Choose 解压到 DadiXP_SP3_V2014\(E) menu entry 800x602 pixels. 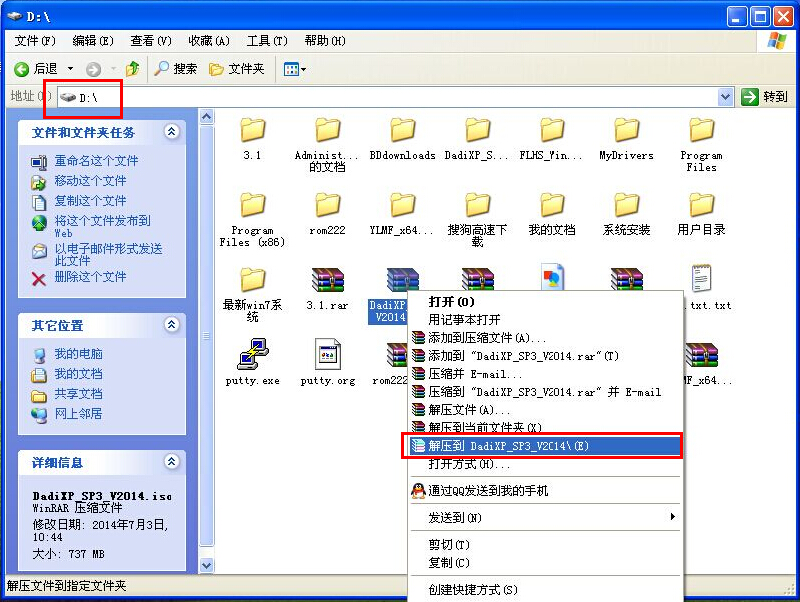[x=545, y=445]
